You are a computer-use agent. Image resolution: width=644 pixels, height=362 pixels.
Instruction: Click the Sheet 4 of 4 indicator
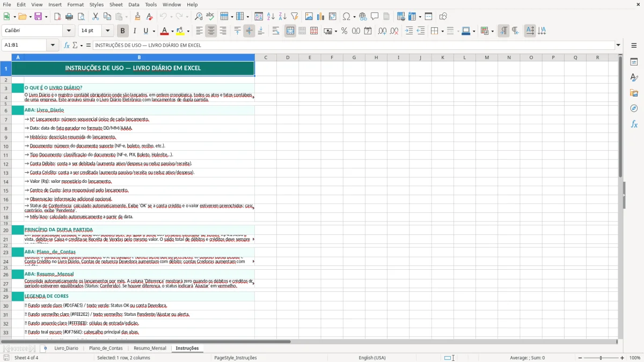coord(26,358)
